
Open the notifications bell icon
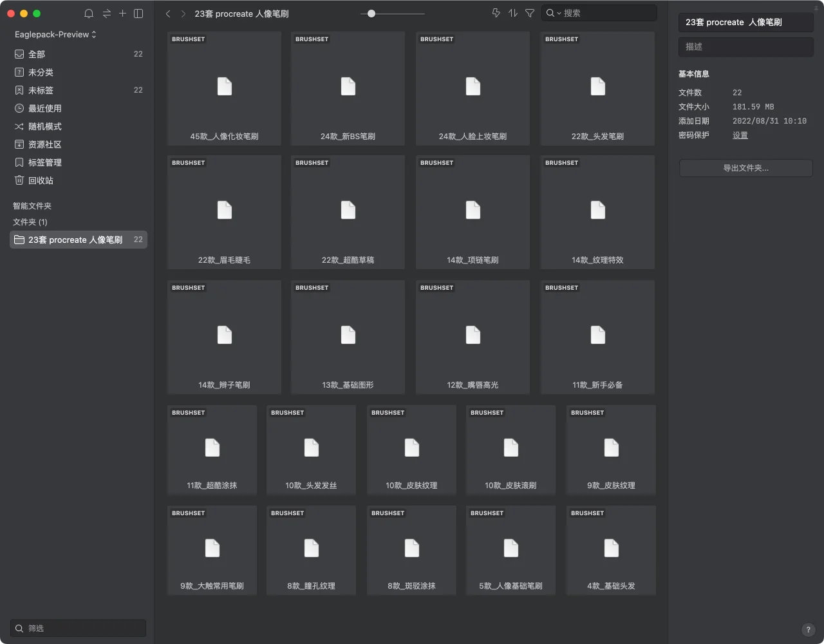[x=89, y=13]
